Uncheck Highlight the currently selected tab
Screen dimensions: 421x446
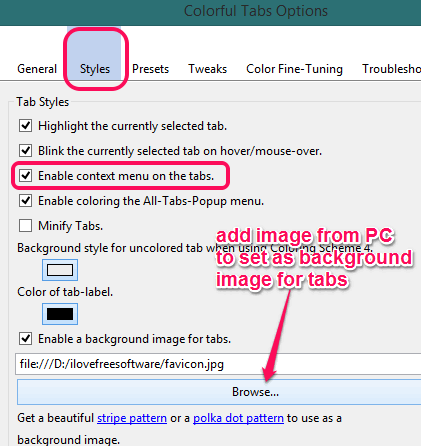tap(25, 126)
